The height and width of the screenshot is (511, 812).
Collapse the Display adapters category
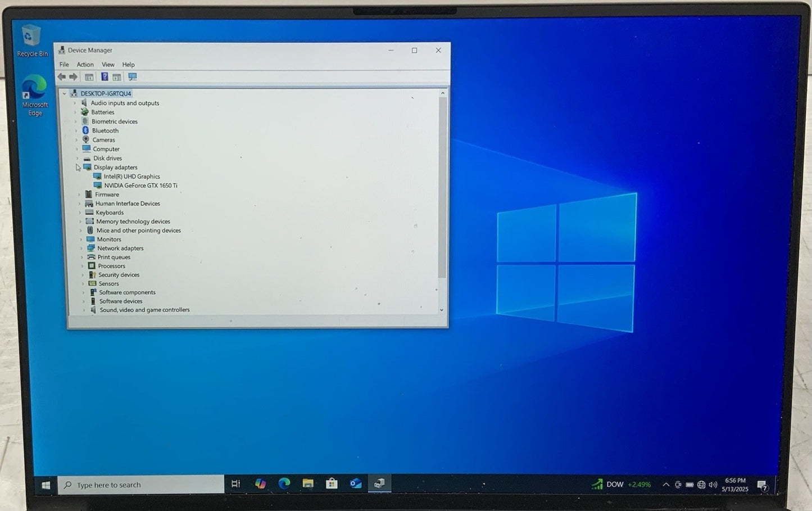(78, 168)
